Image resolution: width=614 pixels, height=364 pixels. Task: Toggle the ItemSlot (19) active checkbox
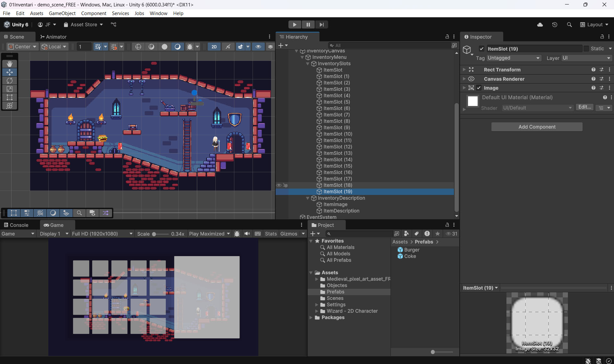481,49
